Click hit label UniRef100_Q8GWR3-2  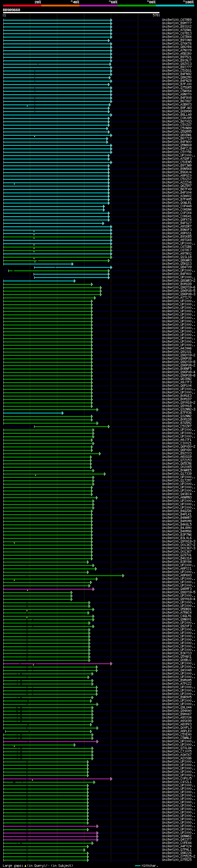(x=179, y=280)
